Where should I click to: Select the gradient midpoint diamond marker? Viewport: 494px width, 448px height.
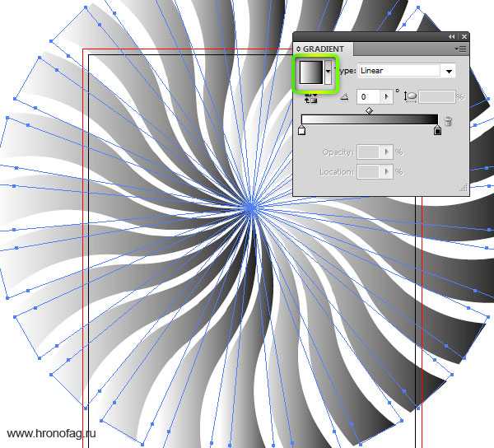point(369,111)
